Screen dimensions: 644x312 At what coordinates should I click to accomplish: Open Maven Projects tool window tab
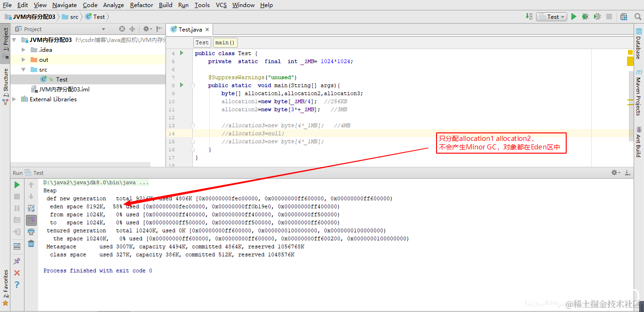tap(639, 93)
